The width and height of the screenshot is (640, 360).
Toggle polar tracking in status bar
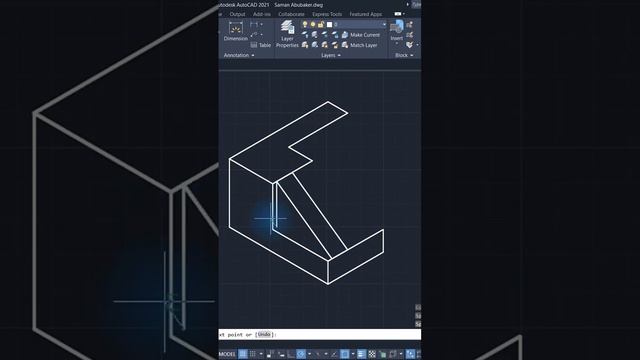point(301,354)
